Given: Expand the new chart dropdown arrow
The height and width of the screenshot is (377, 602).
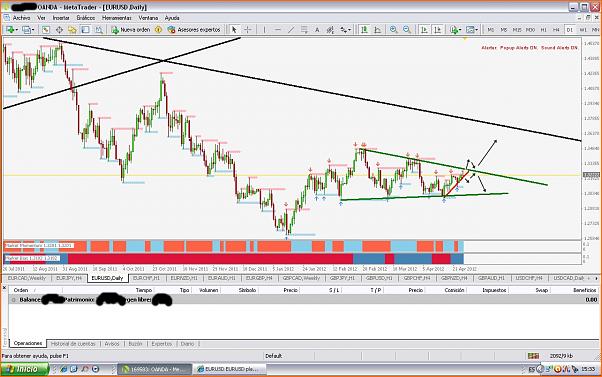Looking at the screenshot, I should coord(16,30).
